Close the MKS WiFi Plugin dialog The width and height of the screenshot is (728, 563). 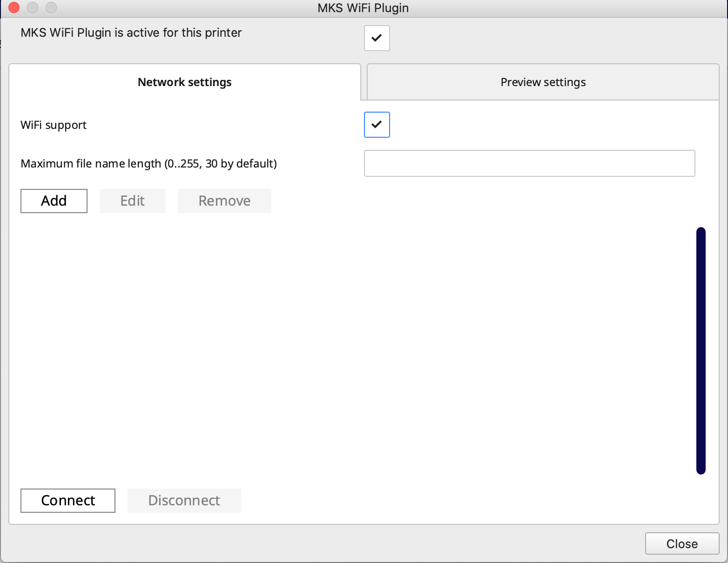click(682, 543)
